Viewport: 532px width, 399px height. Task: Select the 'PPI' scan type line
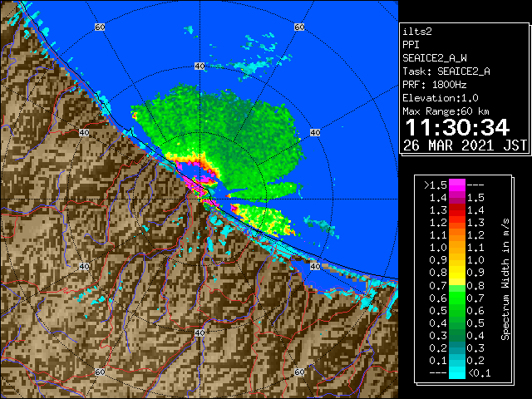pos(411,45)
